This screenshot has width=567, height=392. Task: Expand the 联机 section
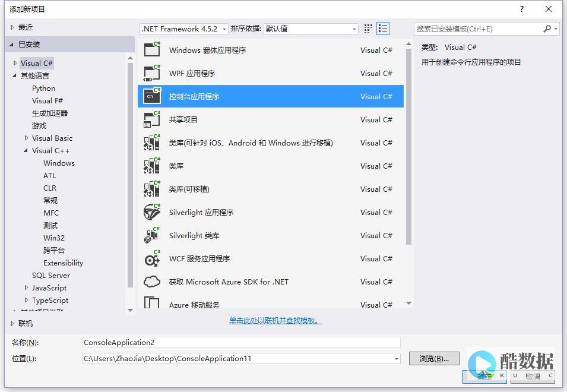point(12,323)
